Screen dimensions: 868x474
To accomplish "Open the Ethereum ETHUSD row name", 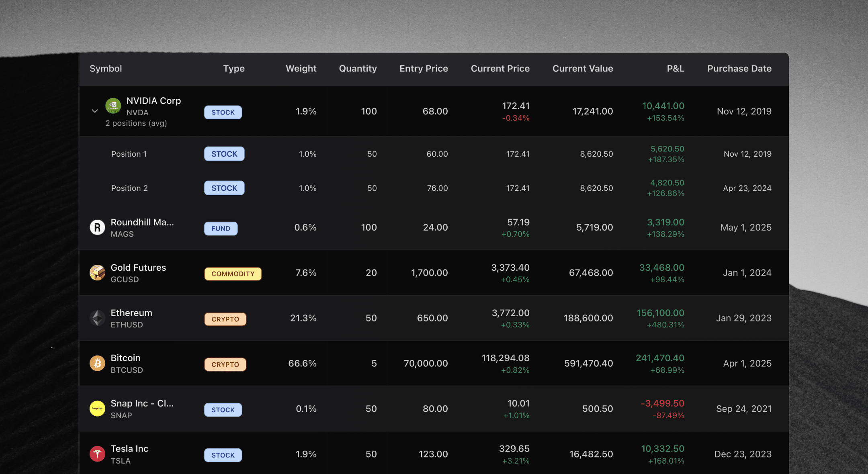I will click(131, 313).
